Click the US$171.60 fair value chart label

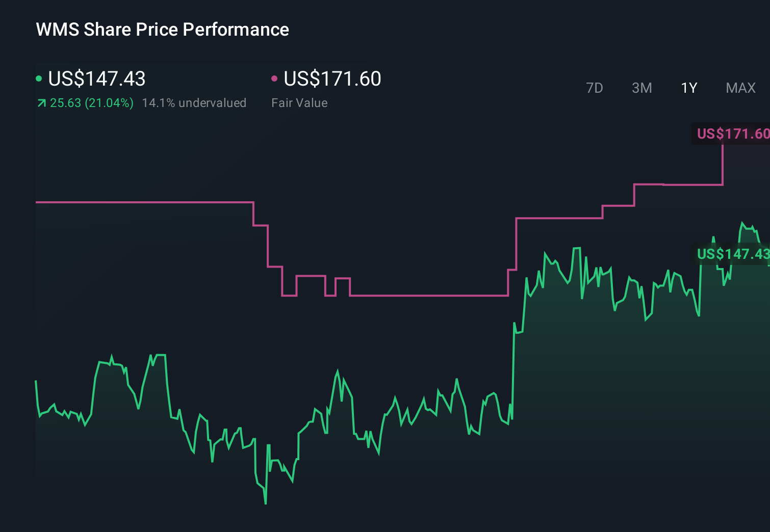tap(733, 134)
